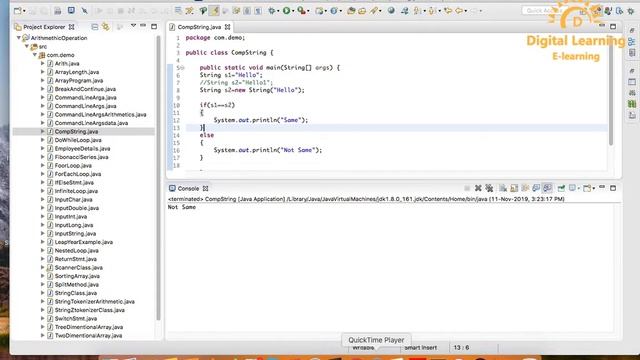
Task: Click the Back navigation yellow arrow
Action: [459, 11]
